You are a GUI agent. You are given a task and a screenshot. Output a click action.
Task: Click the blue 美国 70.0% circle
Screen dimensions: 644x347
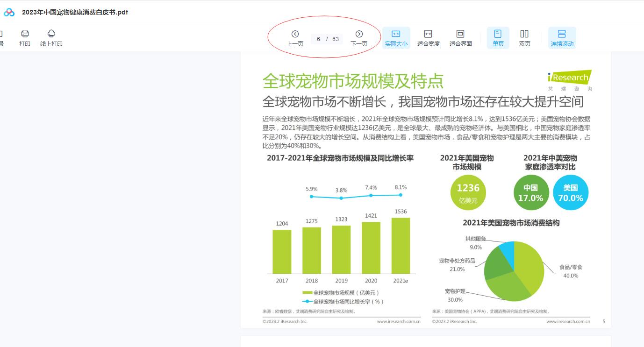pyautogui.click(x=570, y=193)
